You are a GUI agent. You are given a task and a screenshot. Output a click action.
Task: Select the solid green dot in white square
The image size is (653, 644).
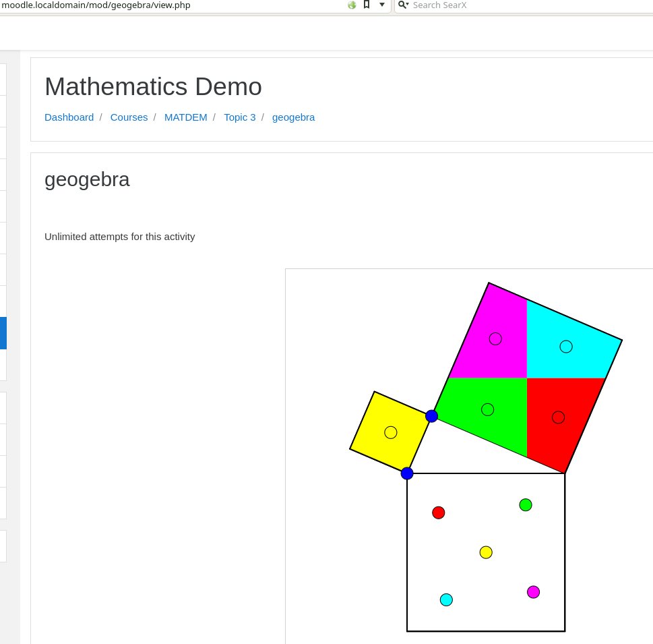pyautogui.click(x=526, y=505)
